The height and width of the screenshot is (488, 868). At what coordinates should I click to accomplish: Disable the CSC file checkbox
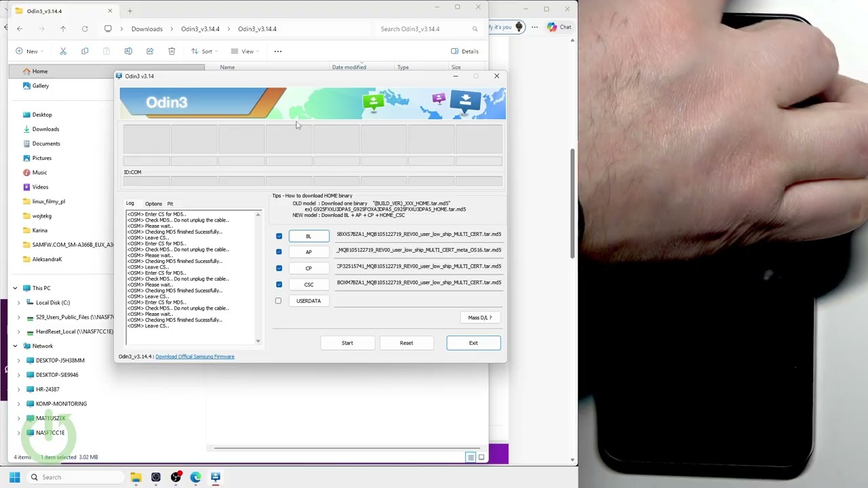click(x=279, y=285)
